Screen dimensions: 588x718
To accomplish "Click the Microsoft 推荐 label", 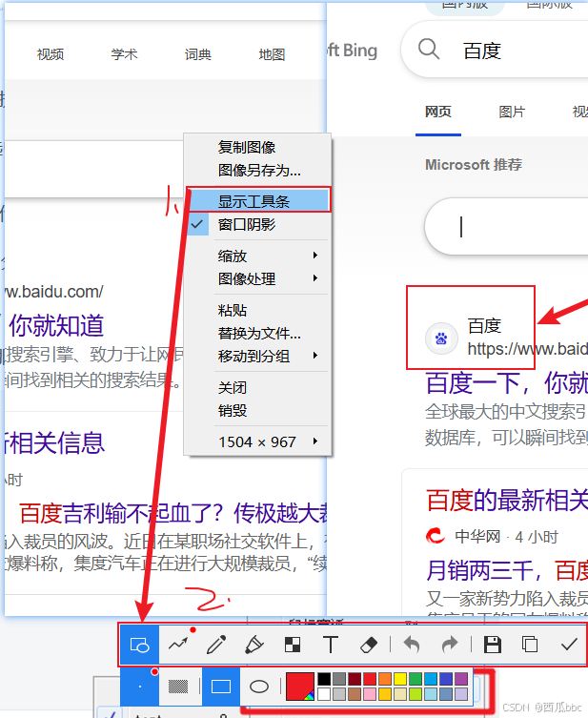I will click(x=474, y=164).
